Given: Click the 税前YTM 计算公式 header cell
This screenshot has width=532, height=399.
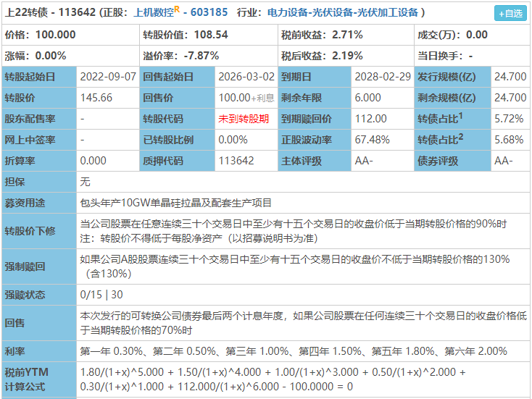Looking at the screenshot, I should (39, 379).
